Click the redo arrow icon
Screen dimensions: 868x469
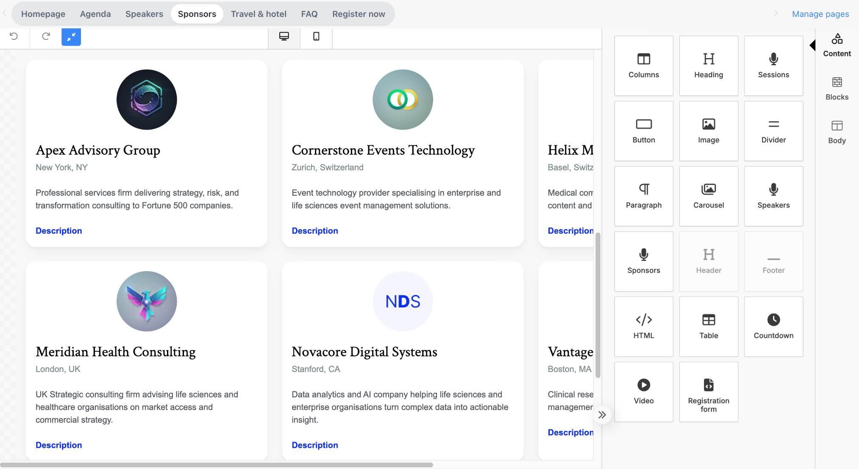[x=46, y=36]
